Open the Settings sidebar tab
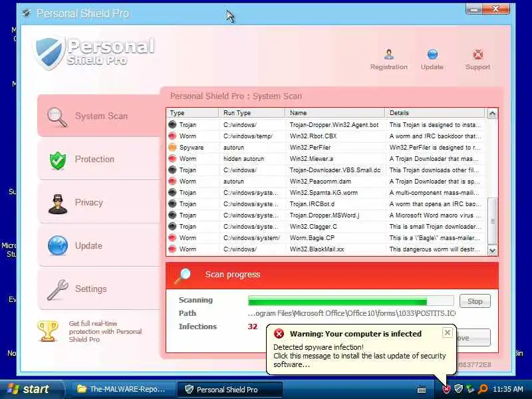 pos(98,289)
